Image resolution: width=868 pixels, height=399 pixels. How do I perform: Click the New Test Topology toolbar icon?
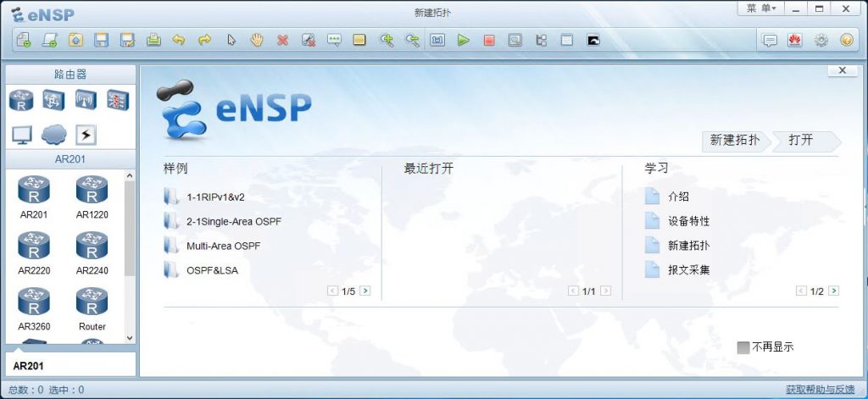pyautogui.click(x=50, y=40)
